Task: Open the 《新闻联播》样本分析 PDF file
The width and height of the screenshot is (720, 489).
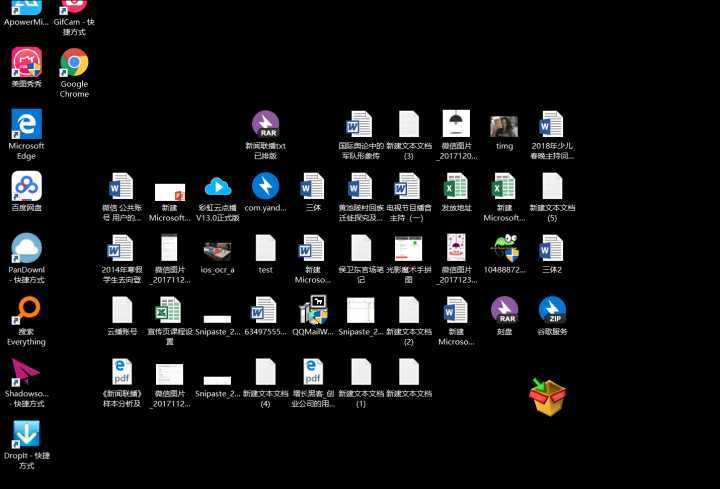Action: (122, 372)
